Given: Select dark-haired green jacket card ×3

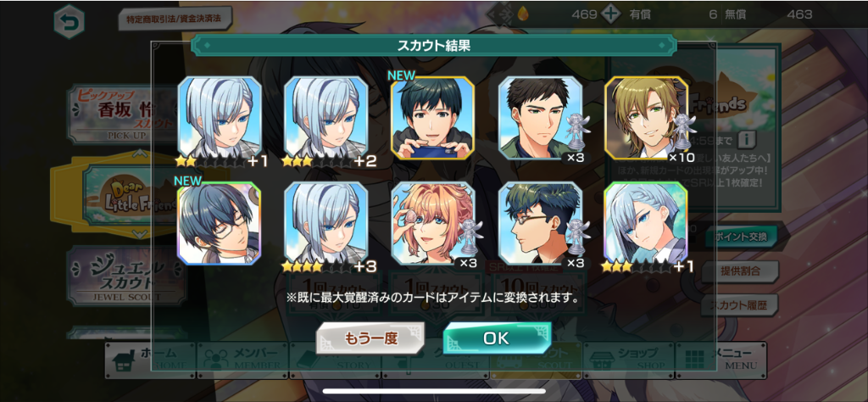Looking at the screenshot, I should click(x=540, y=118).
